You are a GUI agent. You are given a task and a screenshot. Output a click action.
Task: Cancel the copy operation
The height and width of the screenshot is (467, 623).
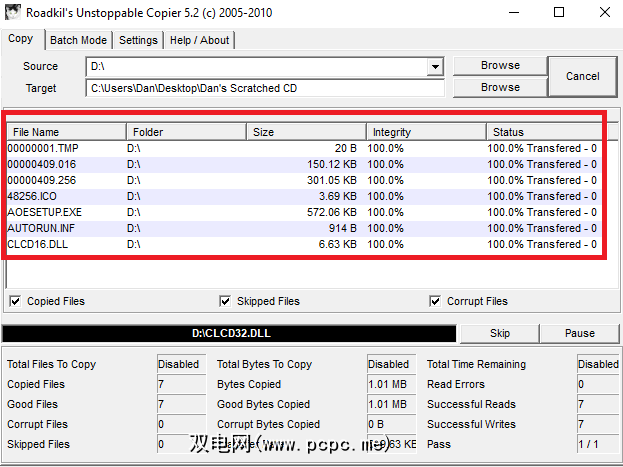(x=582, y=76)
